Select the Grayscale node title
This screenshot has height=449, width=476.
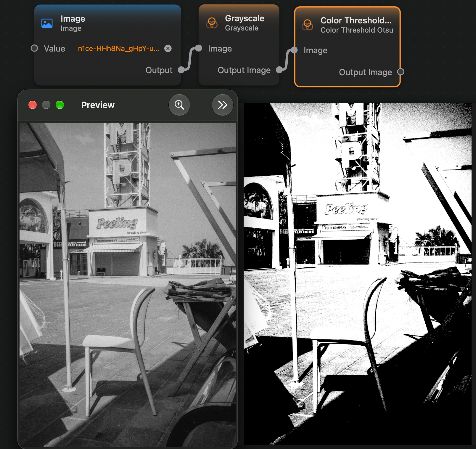point(245,18)
